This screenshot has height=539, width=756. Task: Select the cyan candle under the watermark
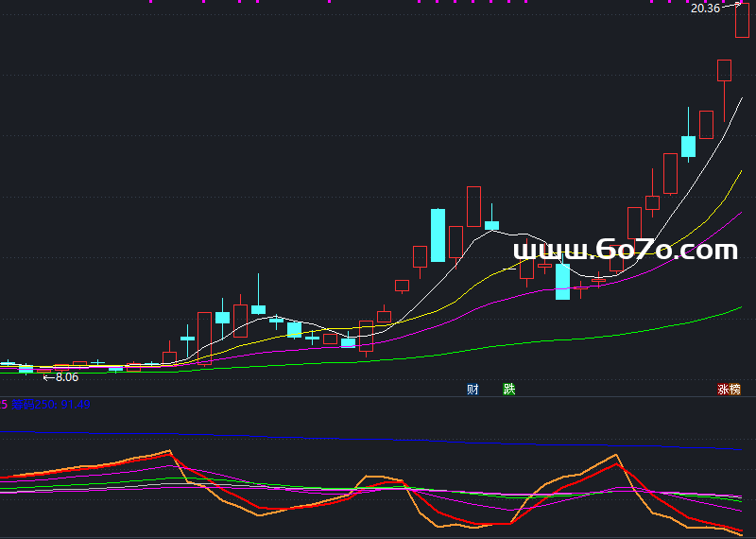[x=562, y=281]
